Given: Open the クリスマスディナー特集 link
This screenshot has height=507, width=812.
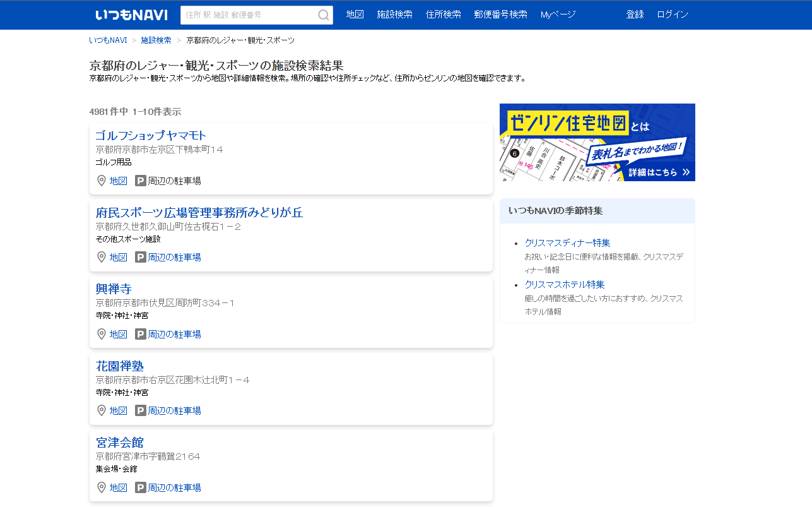Looking at the screenshot, I should point(568,243).
